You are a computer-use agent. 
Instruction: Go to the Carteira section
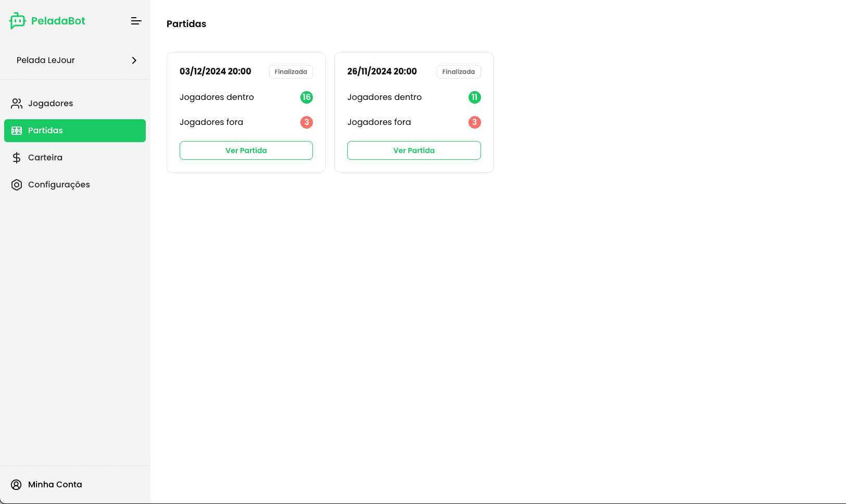click(45, 158)
